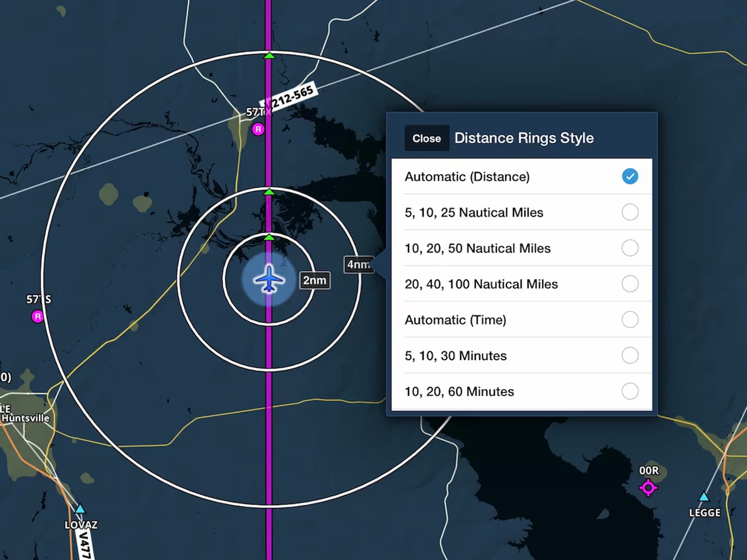747x560 pixels.
Task: Tap the LEGGE waypoint triangle
Action: click(704, 497)
